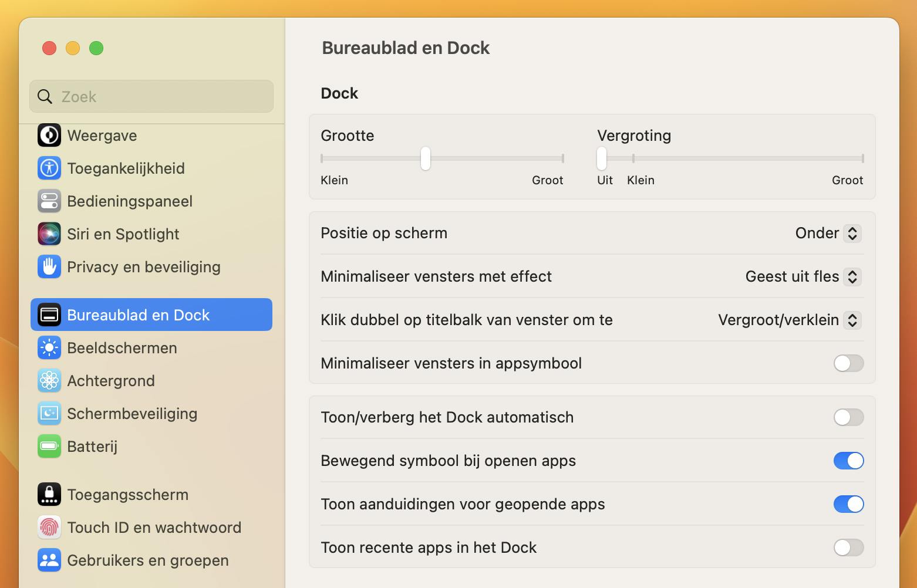This screenshot has height=588, width=917.
Task: Open Gebruikers en groepen settings
Action: point(147,560)
